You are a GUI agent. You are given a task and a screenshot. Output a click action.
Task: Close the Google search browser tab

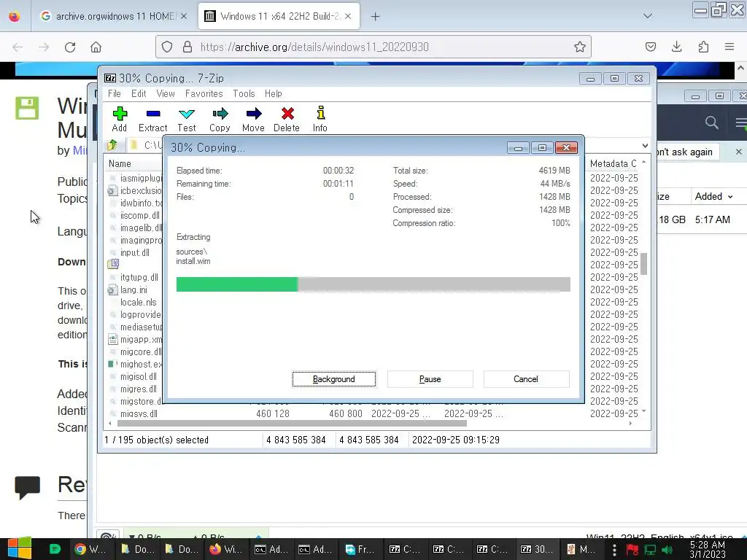pyautogui.click(x=184, y=16)
